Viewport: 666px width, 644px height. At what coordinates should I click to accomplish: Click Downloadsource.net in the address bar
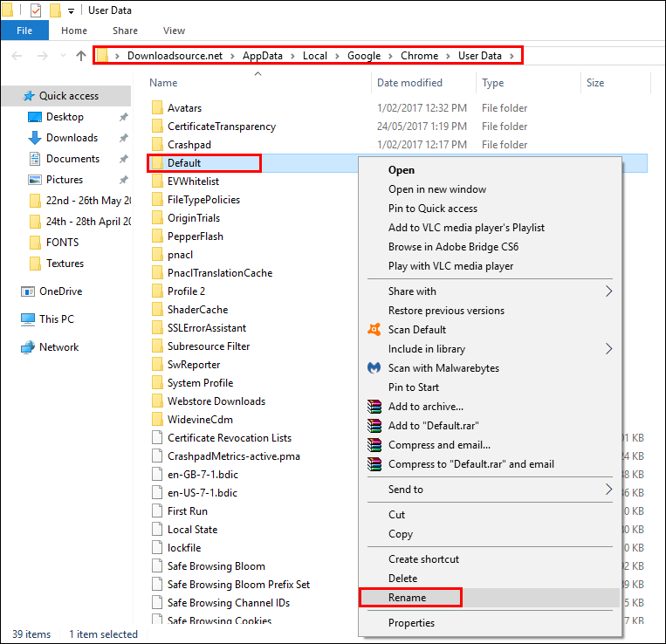coord(175,56)
